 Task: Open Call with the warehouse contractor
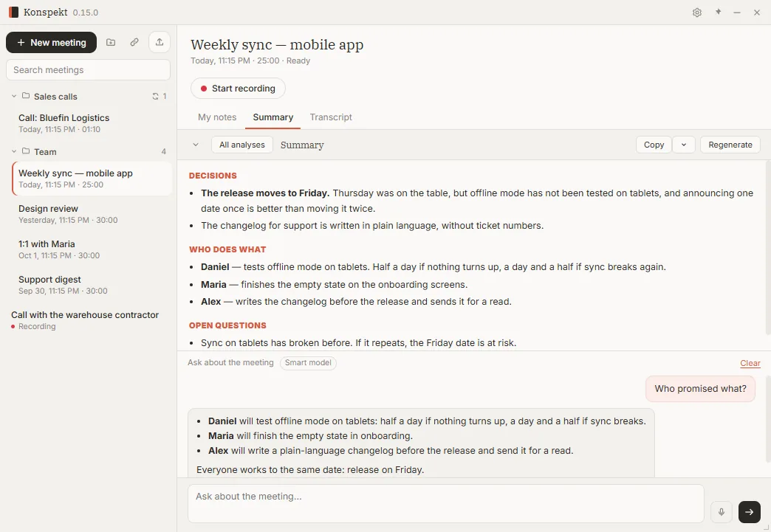tap(88, 320)
